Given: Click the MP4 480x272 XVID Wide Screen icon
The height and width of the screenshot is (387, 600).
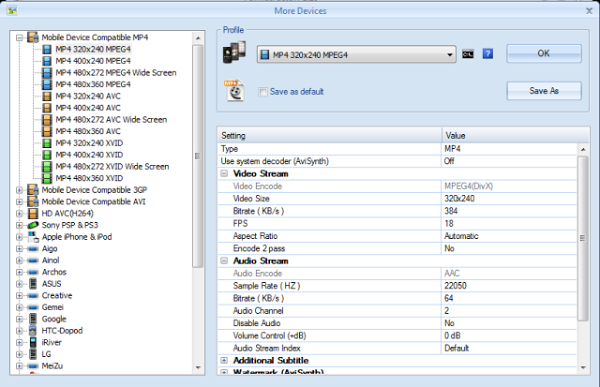Looking at the screenshot, I should pyautogui.click(x=47, y=167).
